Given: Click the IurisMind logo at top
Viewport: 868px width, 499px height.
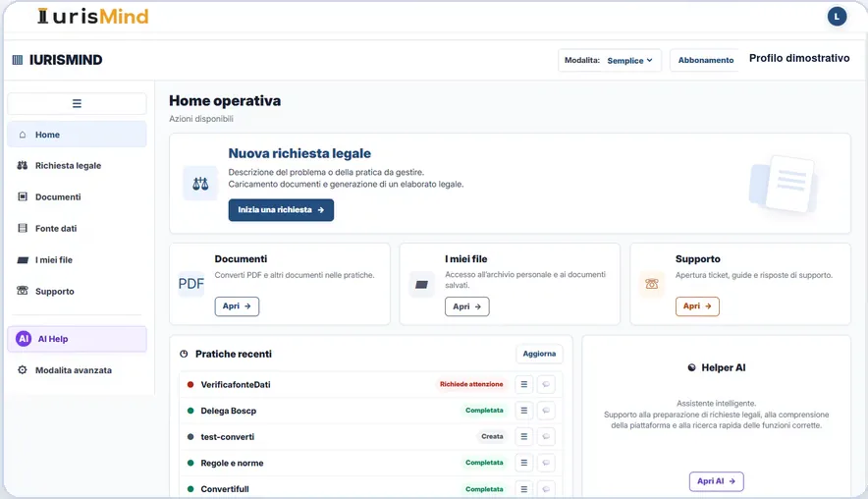Looking at the screenshot, I should [x=93, y=17].
